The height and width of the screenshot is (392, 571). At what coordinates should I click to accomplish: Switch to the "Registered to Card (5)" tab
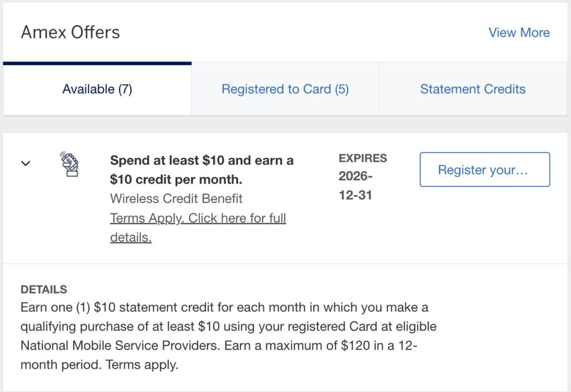click(x=285, y=89)
